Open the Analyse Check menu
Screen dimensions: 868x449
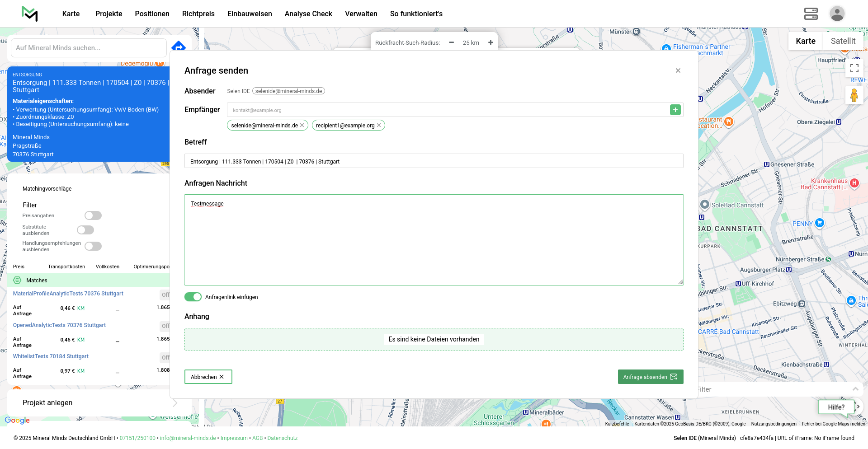(308, 14)
